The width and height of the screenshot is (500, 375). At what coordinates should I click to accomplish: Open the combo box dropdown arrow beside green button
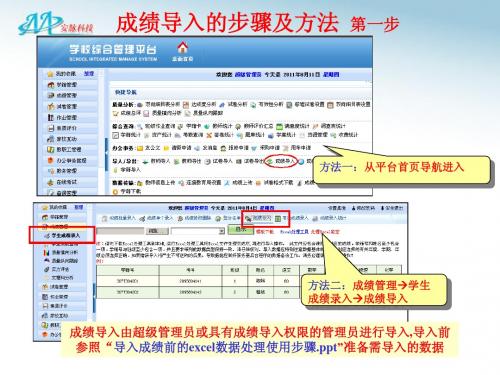[221, 231]
